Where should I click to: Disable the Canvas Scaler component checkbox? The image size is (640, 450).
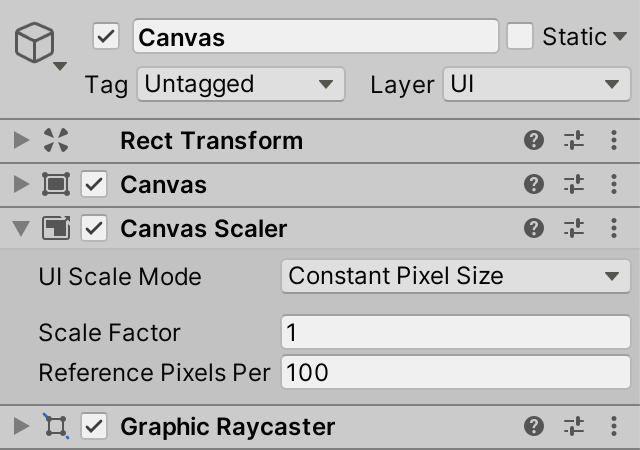click(94, 229)
